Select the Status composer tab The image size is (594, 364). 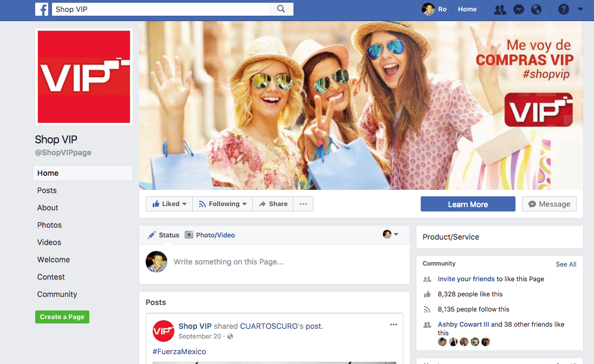click(x=164, y=235)
